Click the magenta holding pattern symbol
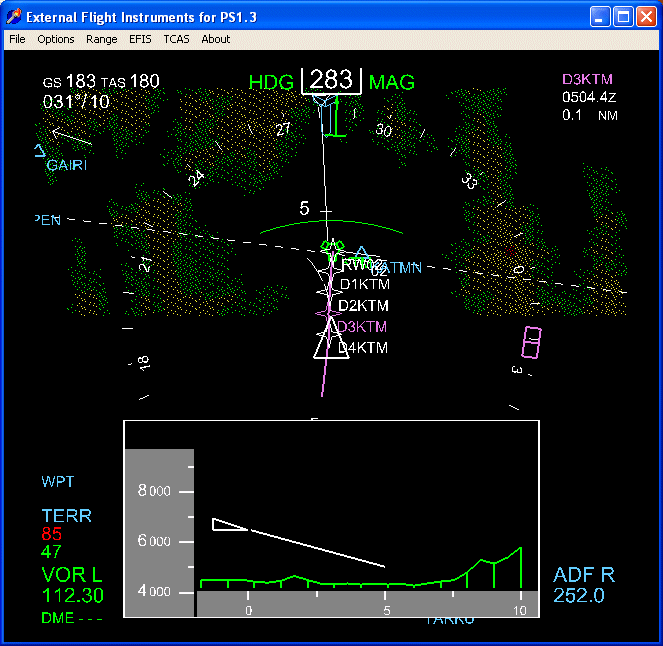663x646 pixels. 532,341
